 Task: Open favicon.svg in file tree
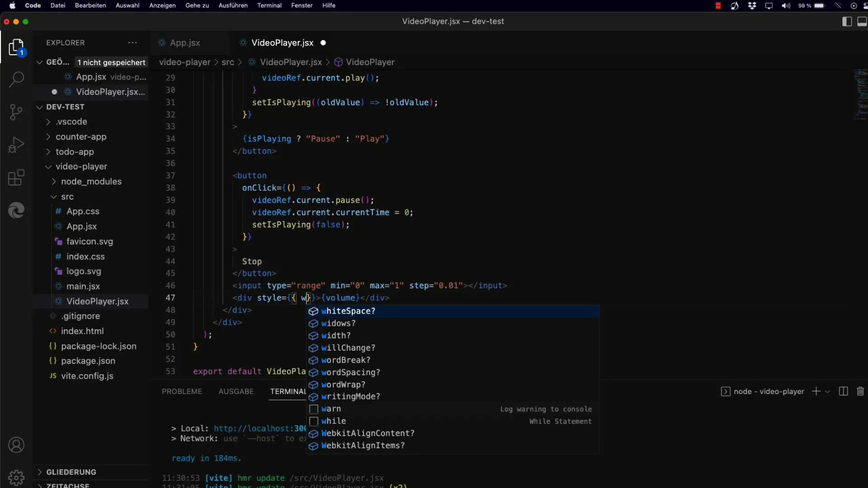(90, 241)
